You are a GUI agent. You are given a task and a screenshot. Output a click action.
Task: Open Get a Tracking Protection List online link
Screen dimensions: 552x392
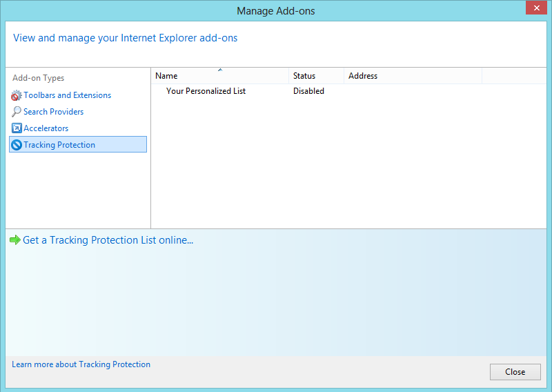[x=108, y=240]
